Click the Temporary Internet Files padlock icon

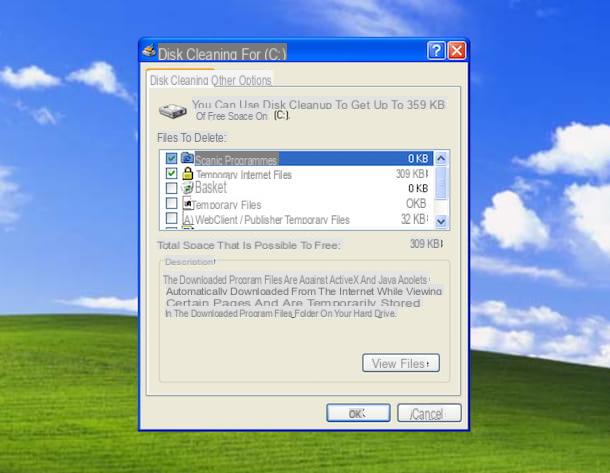click(x=188, y=173)
